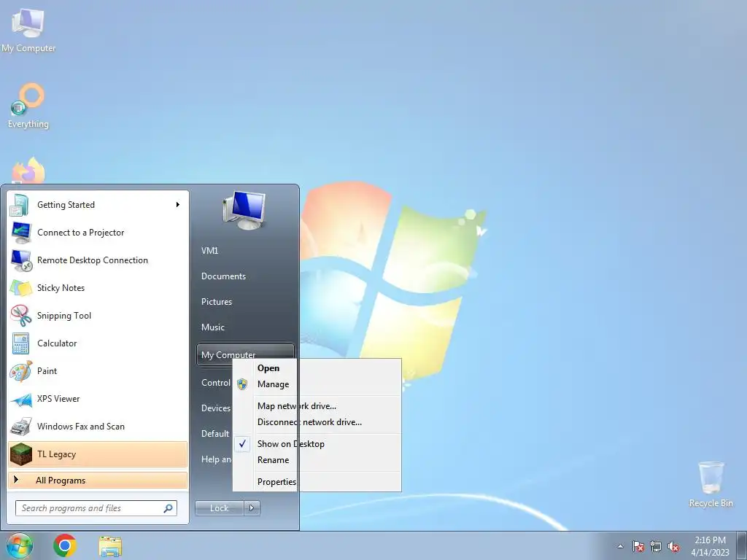Click the Start orb button
The height and width of the screenshot is (560, 747).
tap(20, 545)
